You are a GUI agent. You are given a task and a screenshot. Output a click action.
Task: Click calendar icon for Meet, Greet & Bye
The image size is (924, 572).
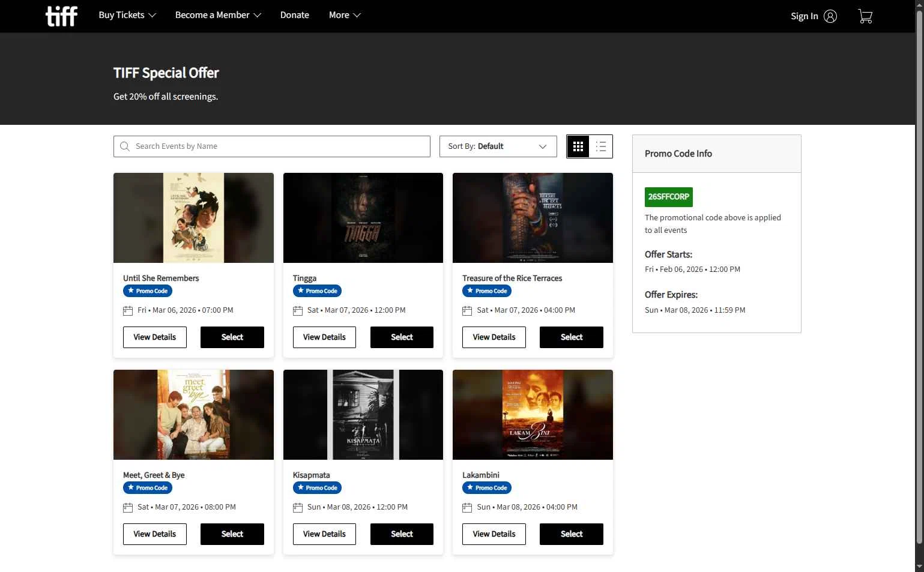pos(128,507)
